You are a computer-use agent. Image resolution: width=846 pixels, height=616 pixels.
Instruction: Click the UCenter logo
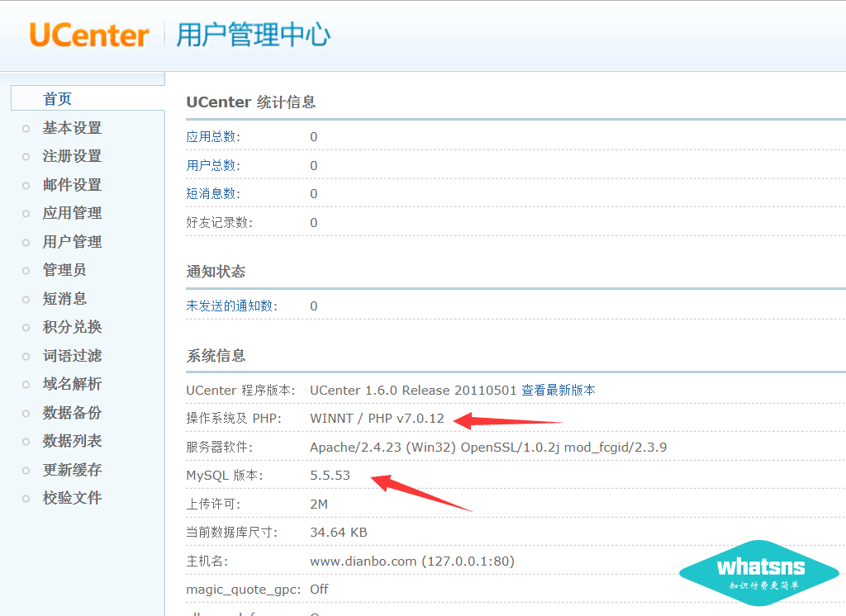point(89,36)
